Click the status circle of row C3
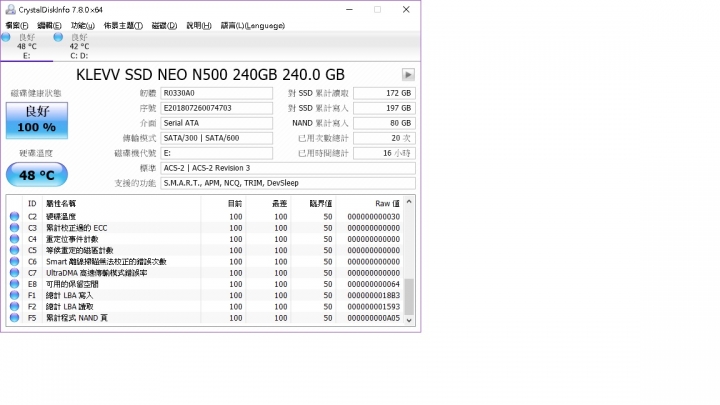720x405 pixels. (14, 228)
